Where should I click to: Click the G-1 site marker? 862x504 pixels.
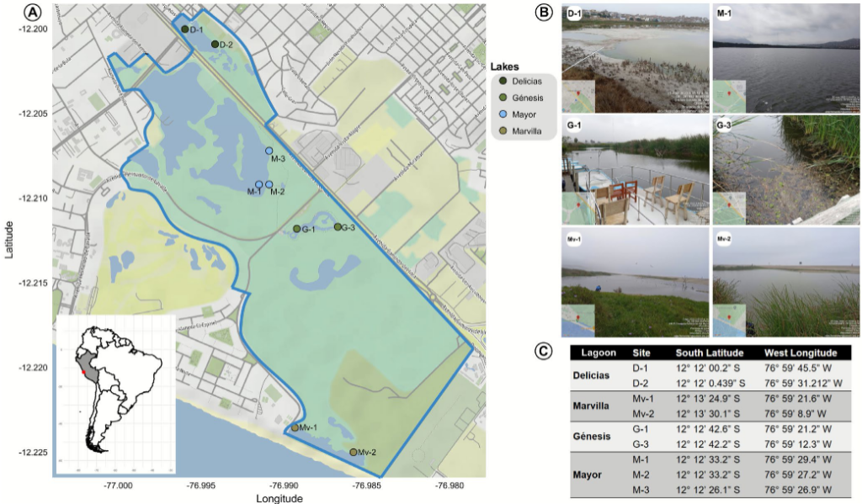click(297, 229)
